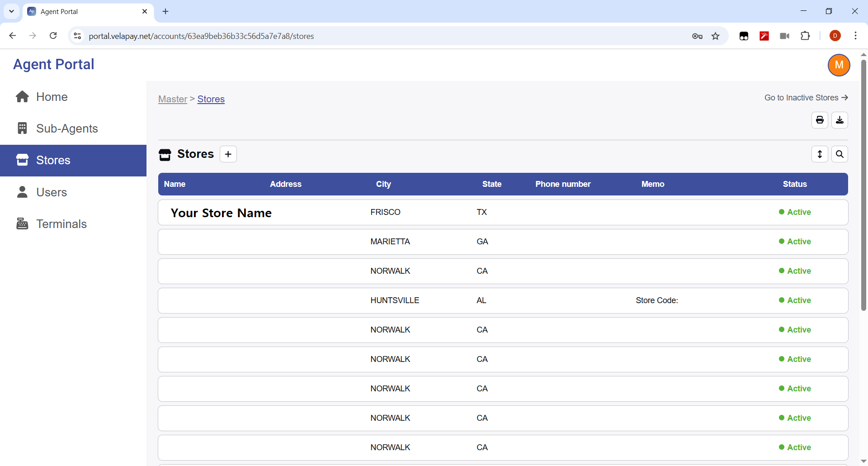Screen dimensions: 868x466
Task: View site information icon
Action: 78,36
